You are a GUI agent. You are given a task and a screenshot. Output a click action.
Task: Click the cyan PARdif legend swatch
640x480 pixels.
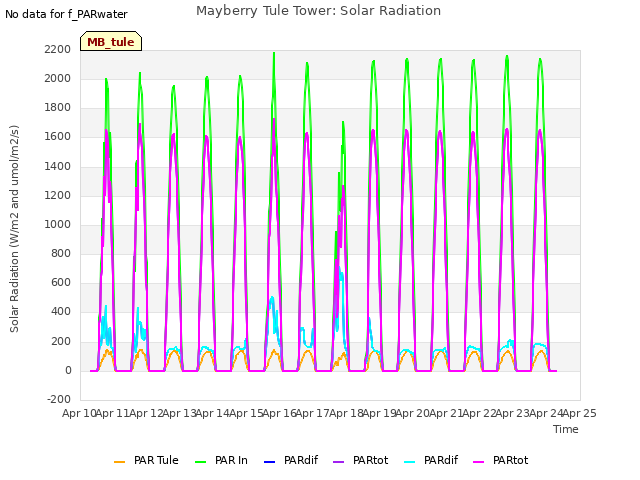click(x=409, y=462)
